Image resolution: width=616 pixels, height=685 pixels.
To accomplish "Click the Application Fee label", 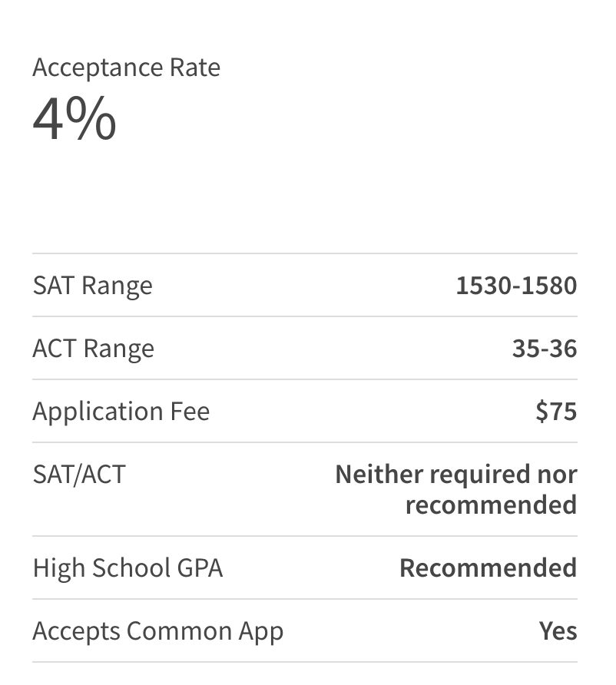I will (121, 412).
